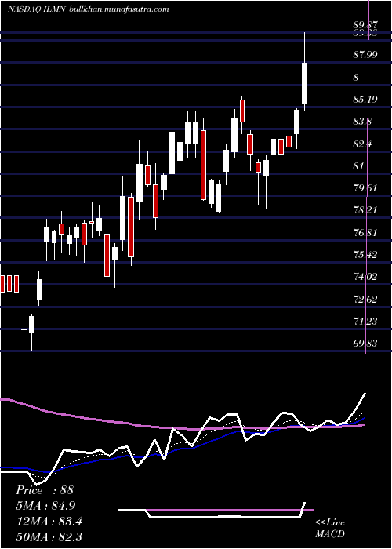392x549 pixels.
Task: Select the 79.61 price axis label
Action: click(365, 188)
